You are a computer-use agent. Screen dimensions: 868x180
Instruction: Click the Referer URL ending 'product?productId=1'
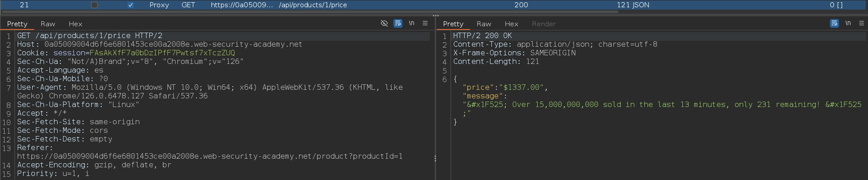pyautogui.click(x=210, y=156)
